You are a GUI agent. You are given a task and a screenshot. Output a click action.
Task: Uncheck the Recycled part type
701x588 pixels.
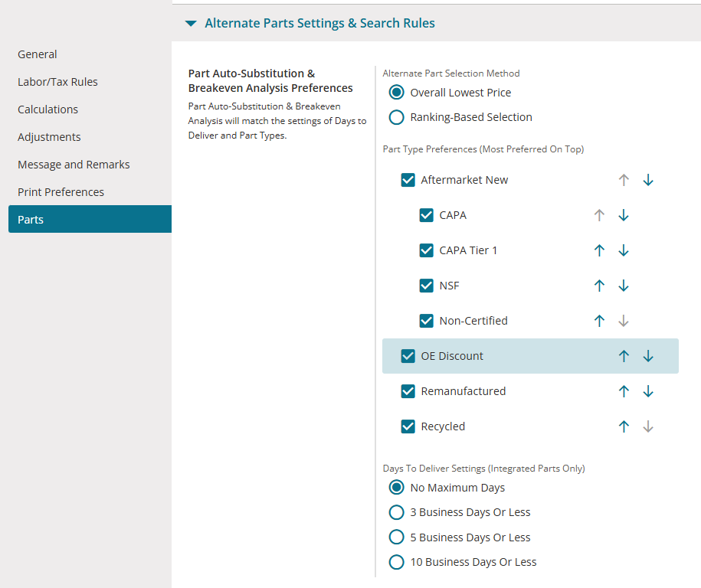(408, 426)
